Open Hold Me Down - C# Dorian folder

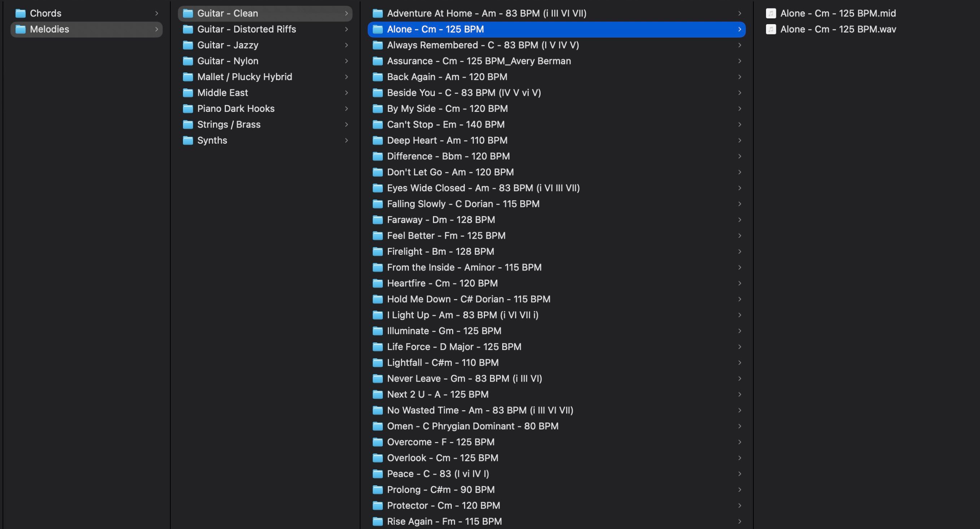tap(468, 299)
